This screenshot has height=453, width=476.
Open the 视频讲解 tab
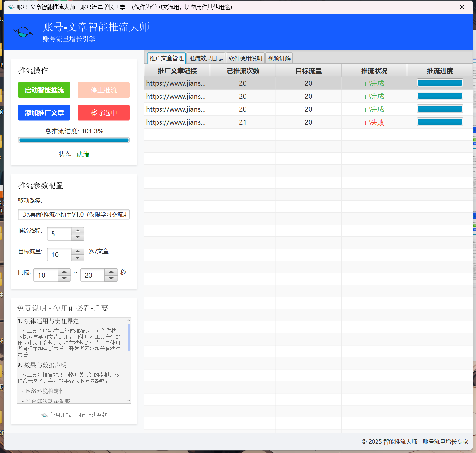pyautogui.click(x=279, y=58)
